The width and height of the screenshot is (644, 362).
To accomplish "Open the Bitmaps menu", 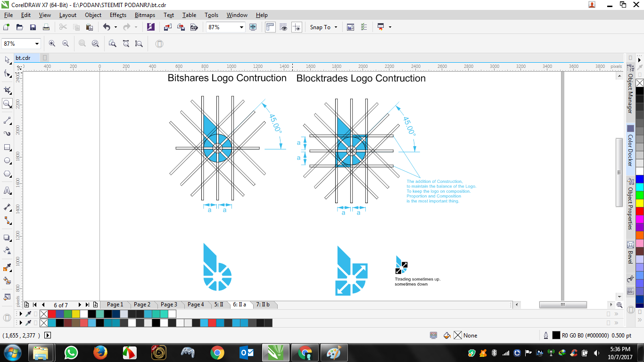I will (145, 15).
